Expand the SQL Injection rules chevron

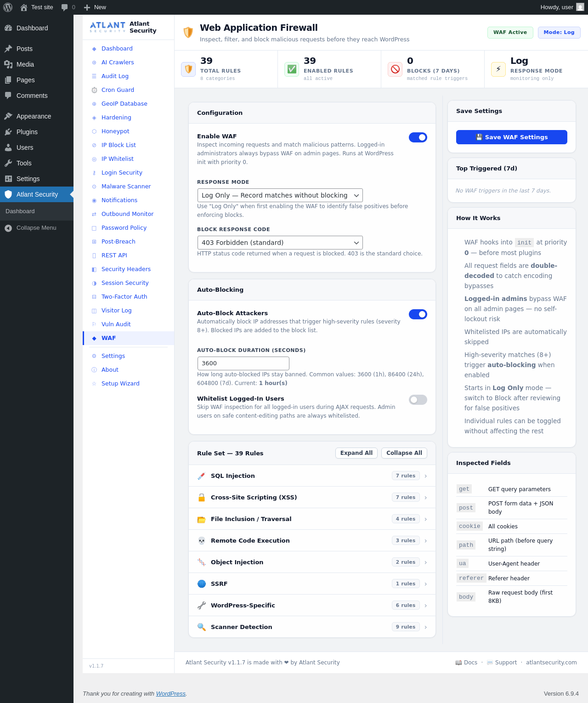426,476
